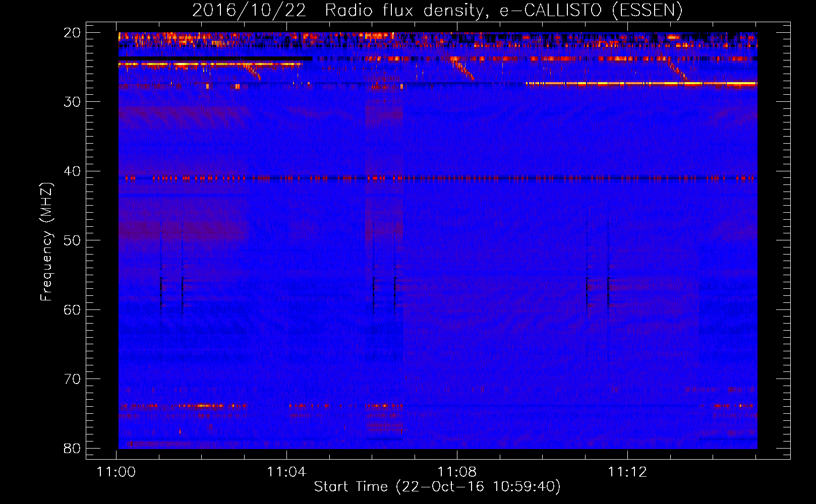816x504 pixels.
Task: Click the '40' frequency tick label
Action: tap(72, 171)
